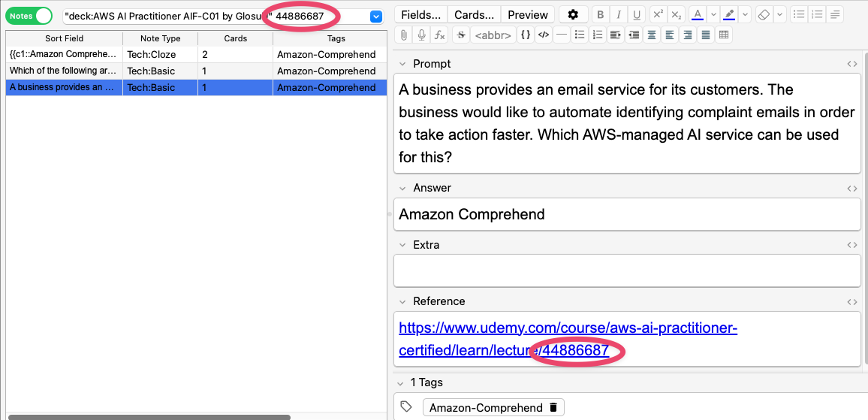Click the bullet list icon in second toolbar row

coord(580,35)
